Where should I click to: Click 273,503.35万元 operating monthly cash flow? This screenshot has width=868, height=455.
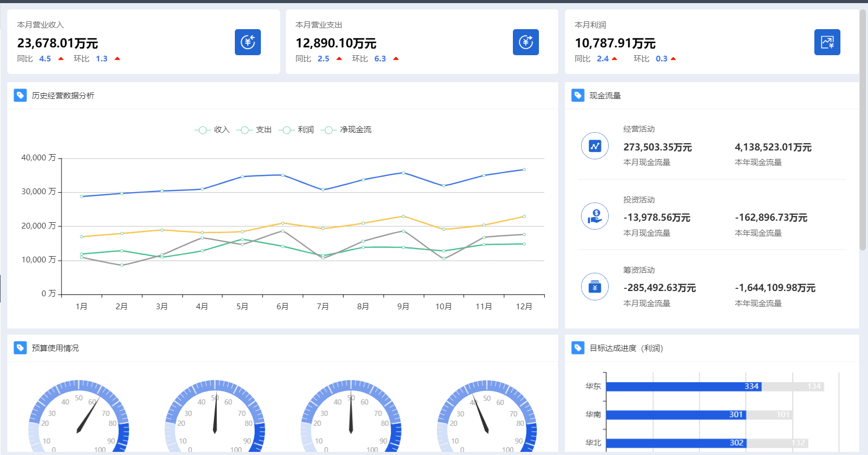658,147
